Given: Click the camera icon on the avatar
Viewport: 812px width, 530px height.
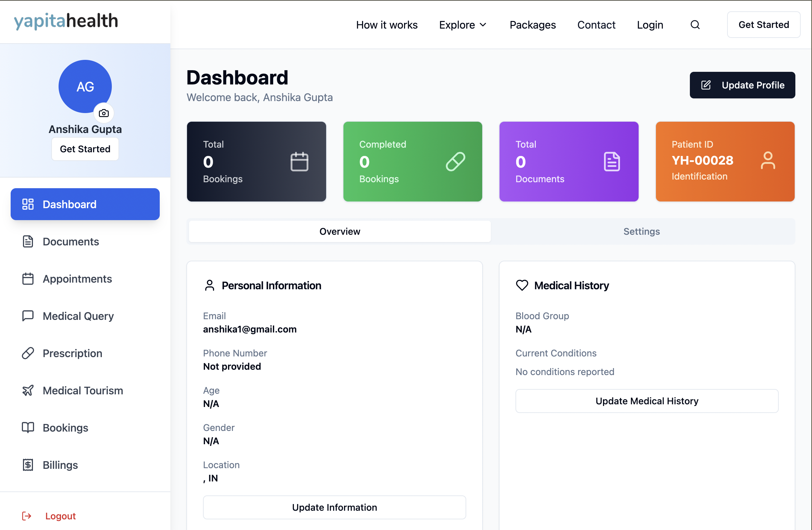Looking at the screenshot, I should point(104,113).
